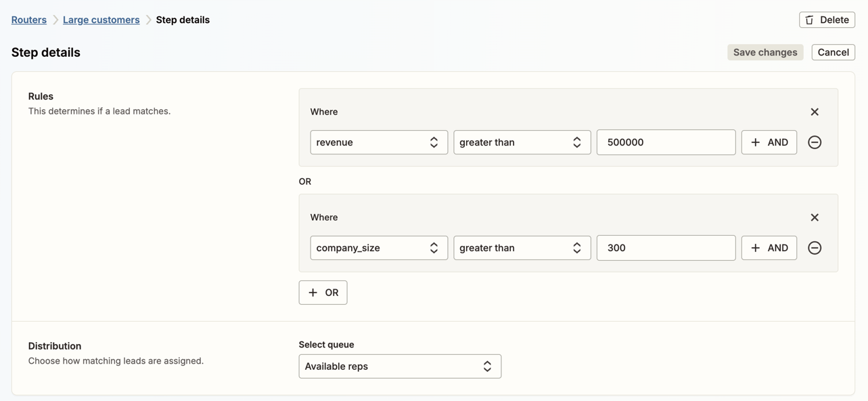Click the minus icon on revenue condition
The height and width of the screenshot is (401, 868).
(x=814, y=142)
